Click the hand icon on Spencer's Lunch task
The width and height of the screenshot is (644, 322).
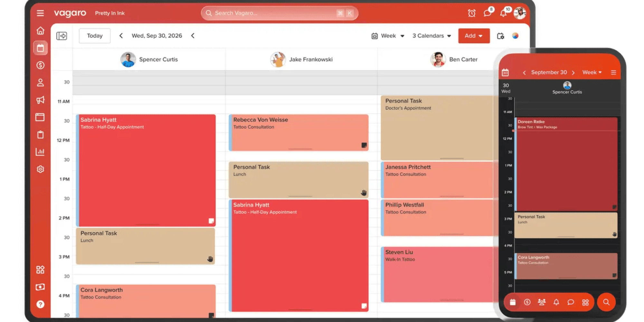click(210, 259)
